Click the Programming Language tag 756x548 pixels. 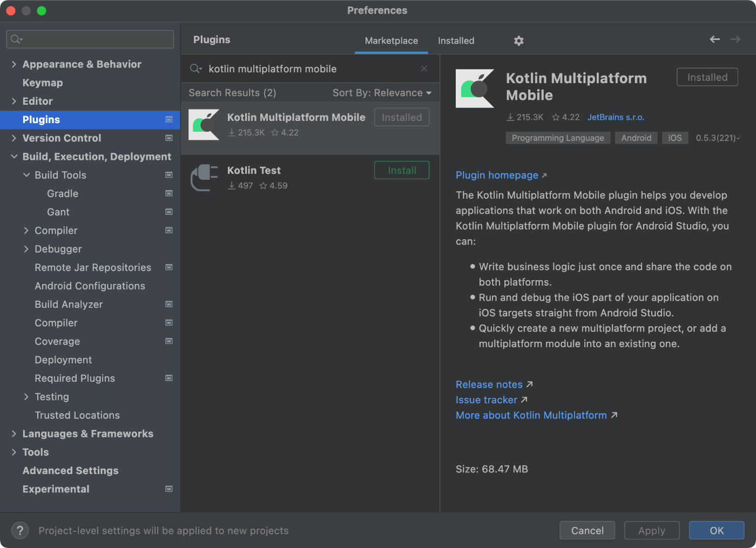(x=558, y=138)
